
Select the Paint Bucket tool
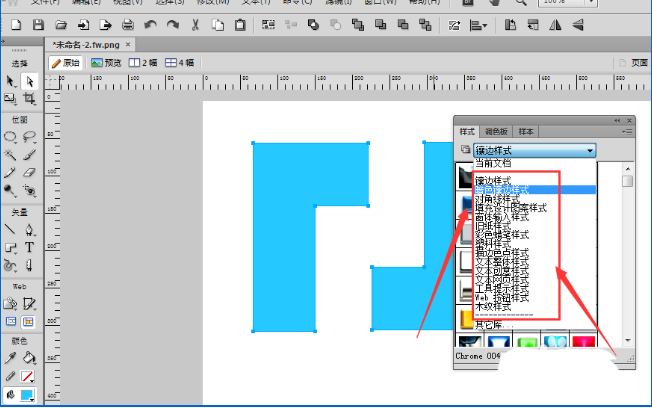pyautogui.click(x=29, y=358)
